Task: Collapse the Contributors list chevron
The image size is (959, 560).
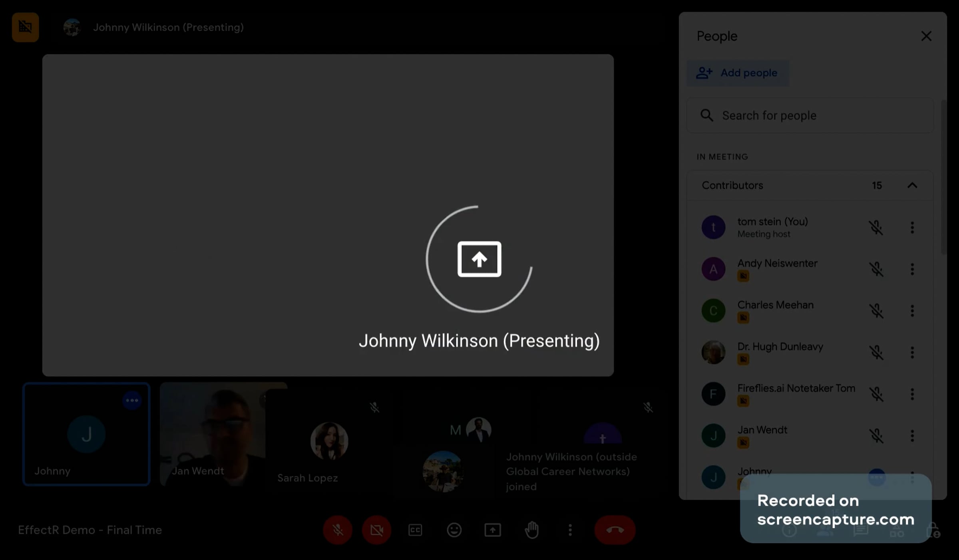Action: point(912,185)
